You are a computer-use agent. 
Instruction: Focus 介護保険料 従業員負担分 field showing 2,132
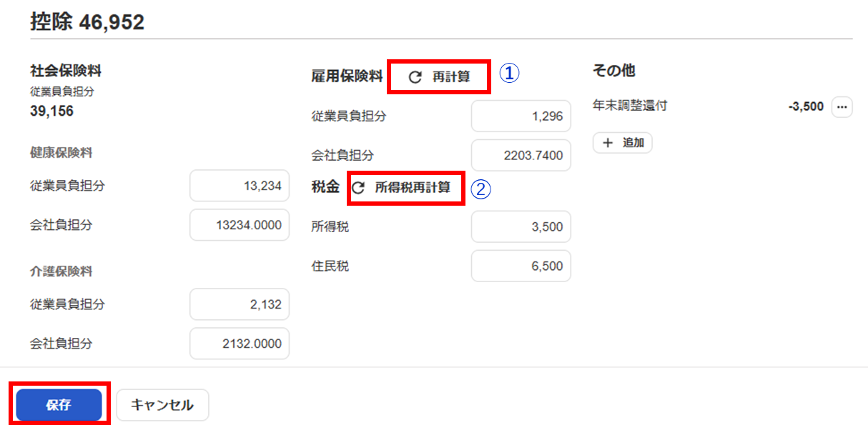pos(240,304)
